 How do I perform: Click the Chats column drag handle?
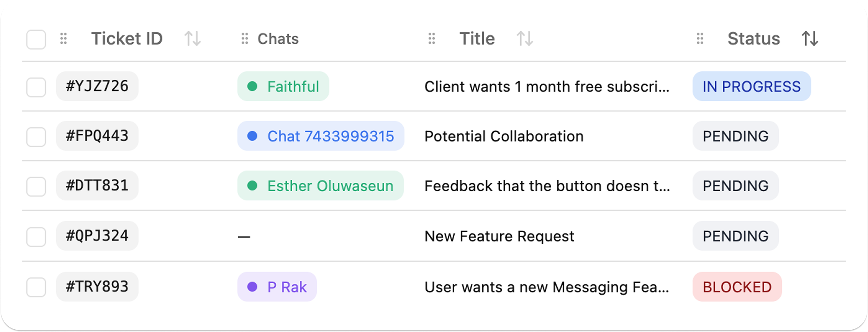point(245,38)
